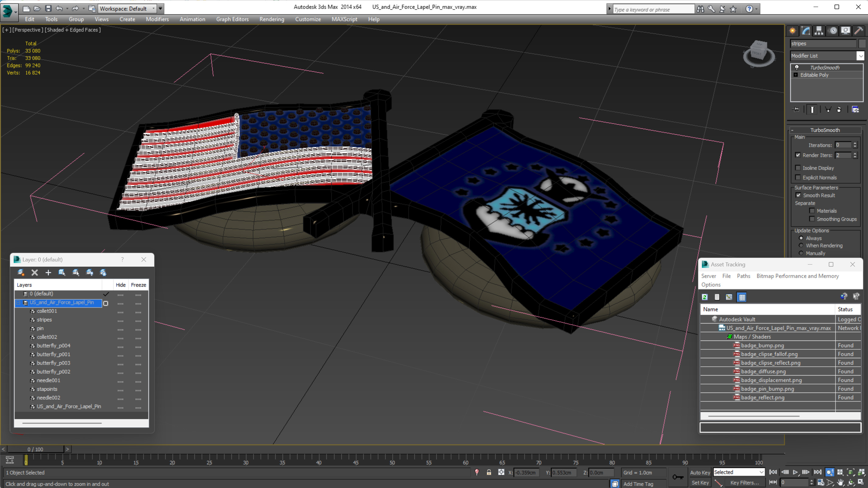Click the Pin Stack icon
The height and width of the screenshot is (488, 868).
click(796, 109)
